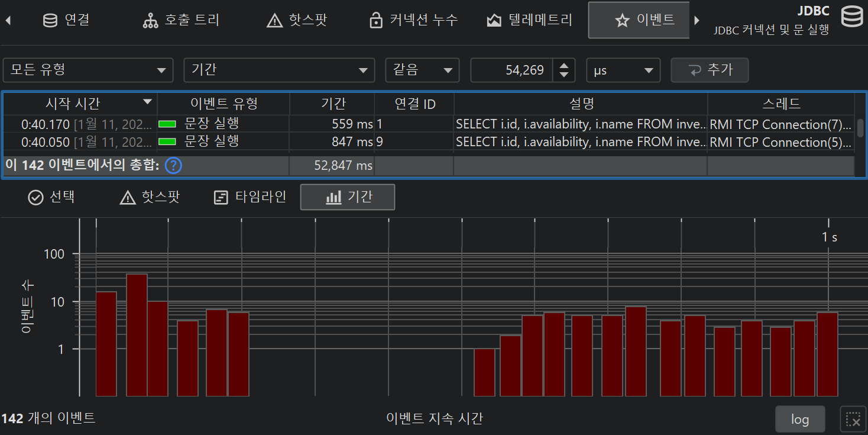Open the 커넥션 누수 lock tab

413,20
